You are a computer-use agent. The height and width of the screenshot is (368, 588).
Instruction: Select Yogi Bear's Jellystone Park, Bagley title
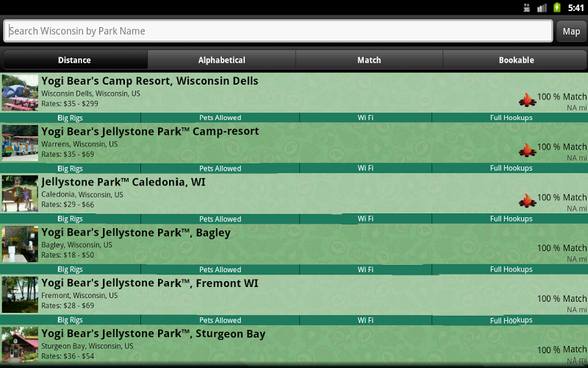136,233
